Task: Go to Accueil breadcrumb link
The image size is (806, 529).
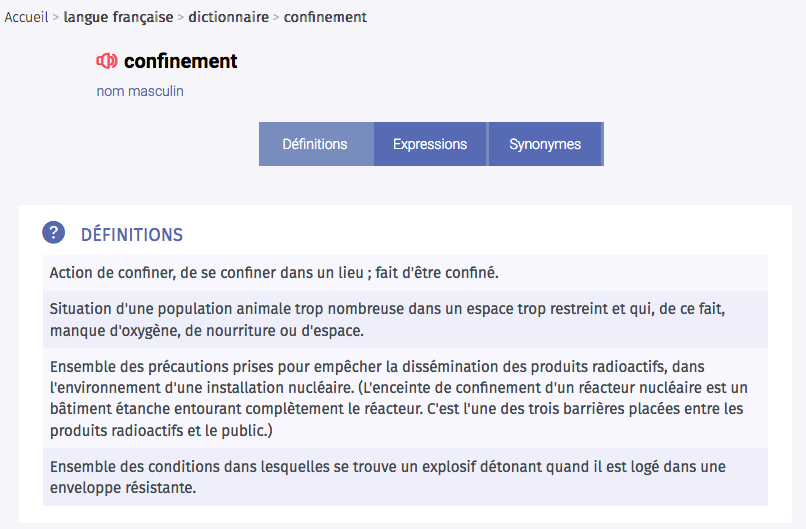Action: (x=26, y=17)
